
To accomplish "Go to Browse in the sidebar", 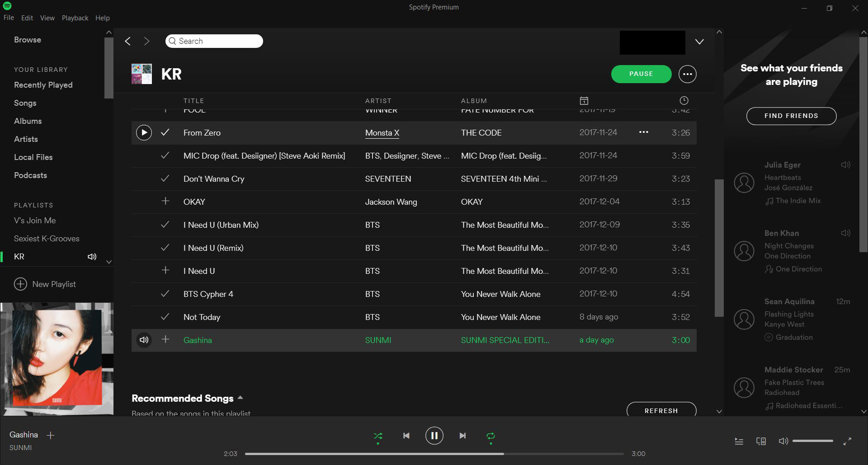I will pos(28,40).
